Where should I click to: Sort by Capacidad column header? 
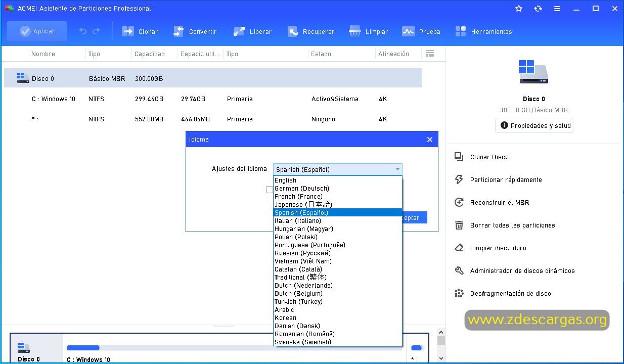150,54
